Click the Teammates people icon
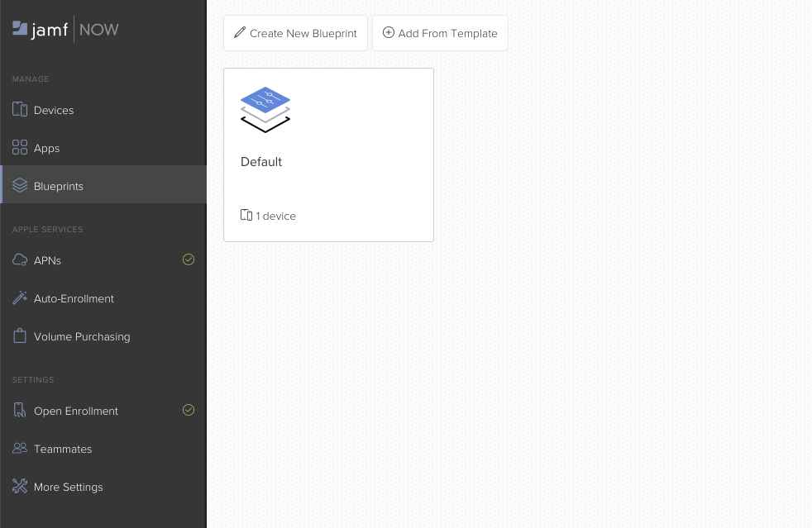 coord(20,449)
